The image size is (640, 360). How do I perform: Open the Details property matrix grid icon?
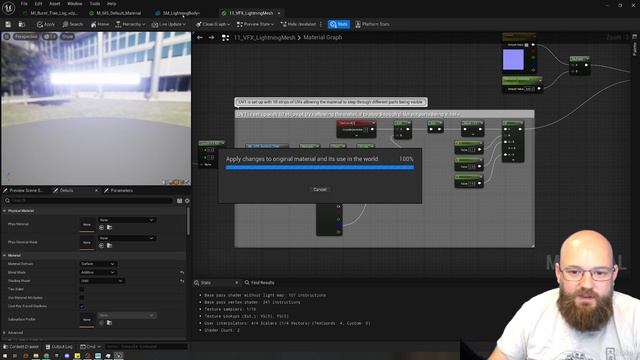(179, 201)
